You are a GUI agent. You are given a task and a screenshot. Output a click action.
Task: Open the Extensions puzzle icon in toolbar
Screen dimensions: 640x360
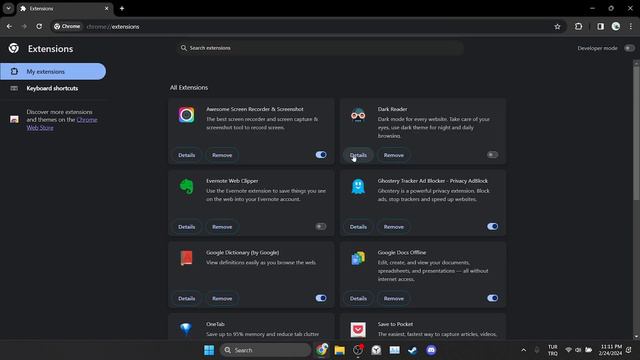pos(578,27)
